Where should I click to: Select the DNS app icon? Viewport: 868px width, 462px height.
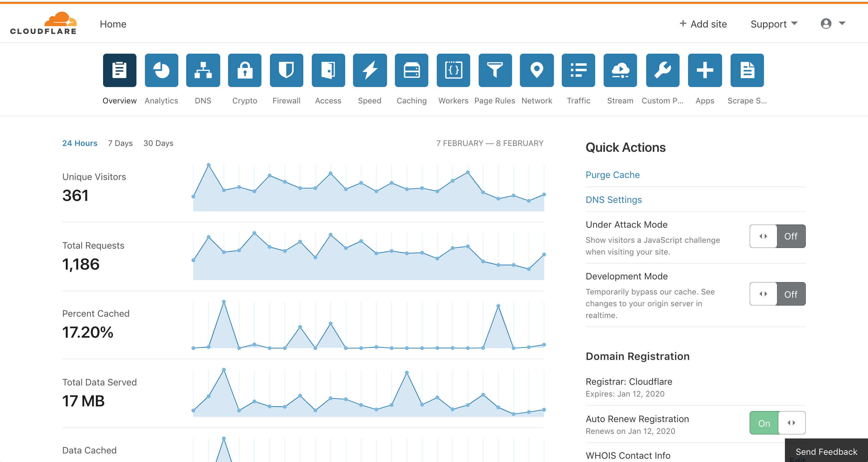[x=203, y=70]
